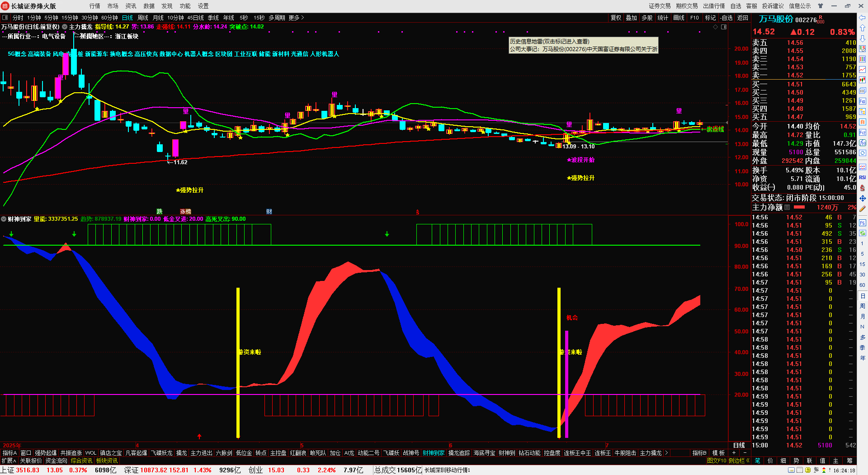Switch to 周 period in right sidebar
The width and height of the screenshot is (868, 475).
click(x=863, y=306)
